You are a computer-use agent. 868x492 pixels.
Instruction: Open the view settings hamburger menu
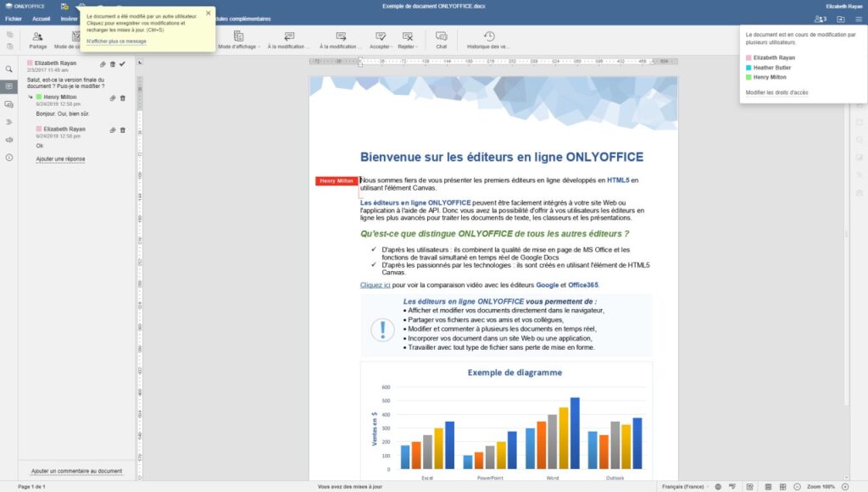859,19
